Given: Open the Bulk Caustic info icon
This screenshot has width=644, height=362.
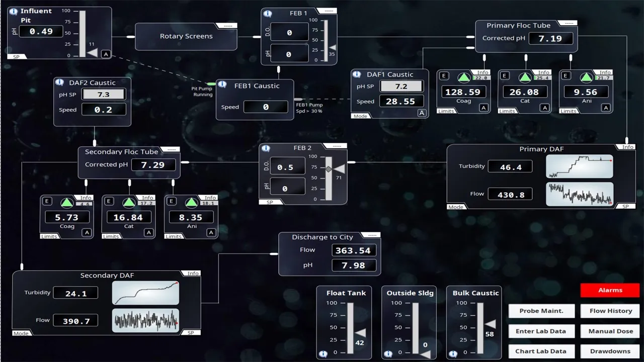Looking at the screenshot, I should [x=453, y=353].
